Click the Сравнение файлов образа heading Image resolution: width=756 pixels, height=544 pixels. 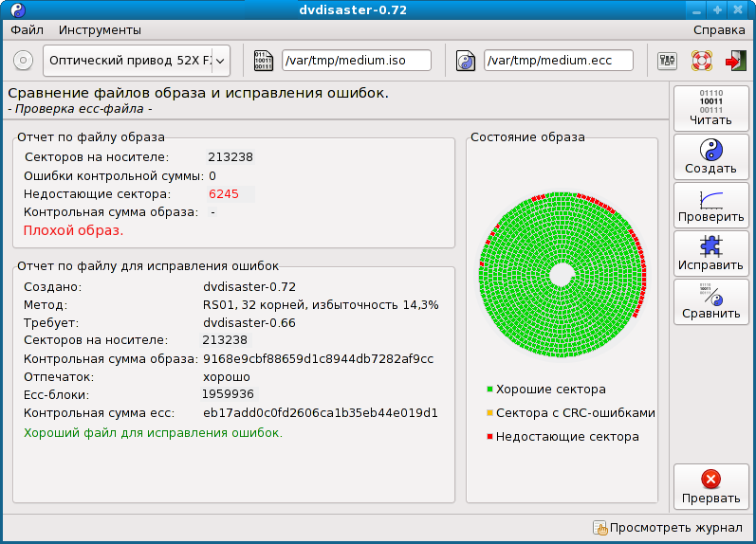coord(198,93)
